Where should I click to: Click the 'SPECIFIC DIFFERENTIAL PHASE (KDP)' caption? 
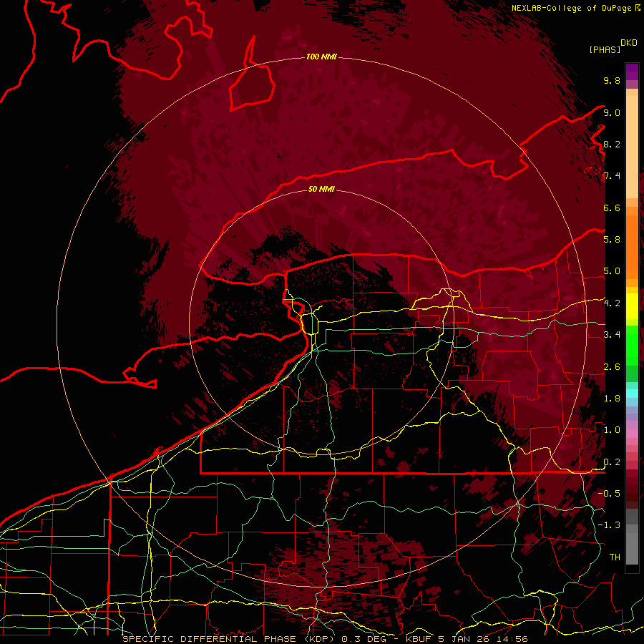click(x=228, y=639)
